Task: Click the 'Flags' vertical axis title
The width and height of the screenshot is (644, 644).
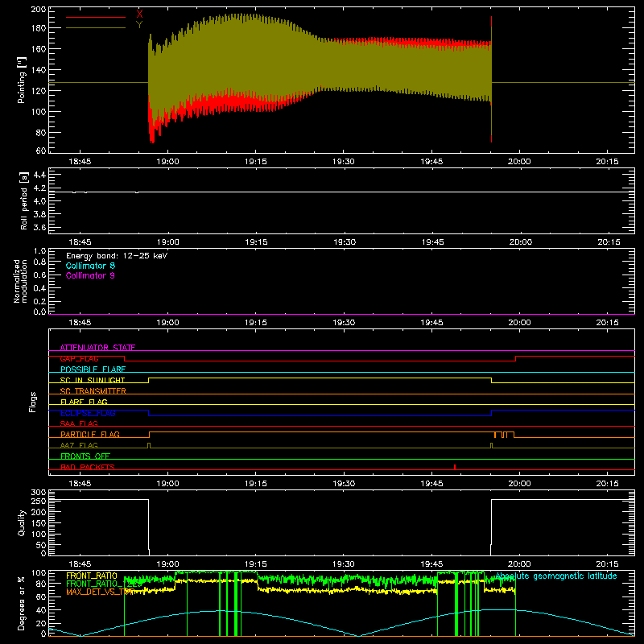Action: coord(32,402)
